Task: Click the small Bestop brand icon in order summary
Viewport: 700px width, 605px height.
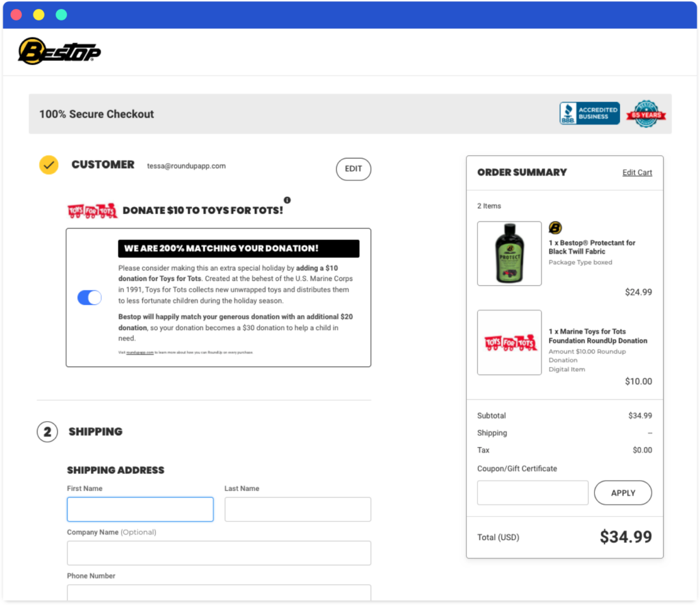Action: pyautogui.click(x=556, y=228)
